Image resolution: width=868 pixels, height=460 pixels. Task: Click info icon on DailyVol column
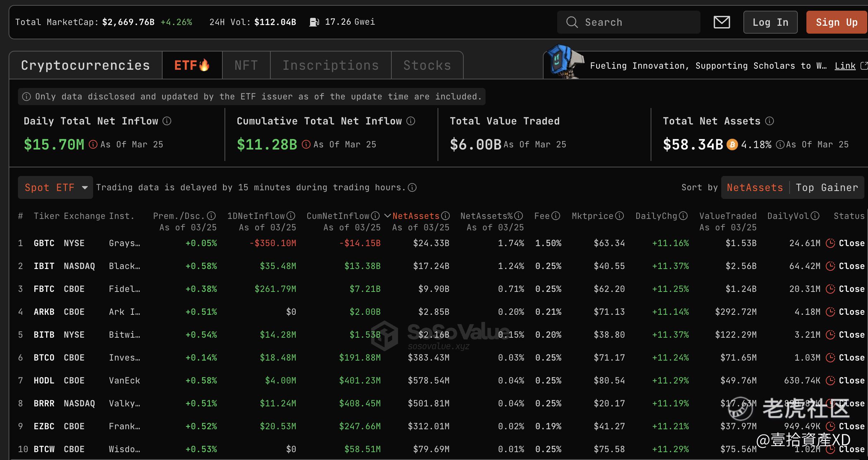click(x=815, y=216)
